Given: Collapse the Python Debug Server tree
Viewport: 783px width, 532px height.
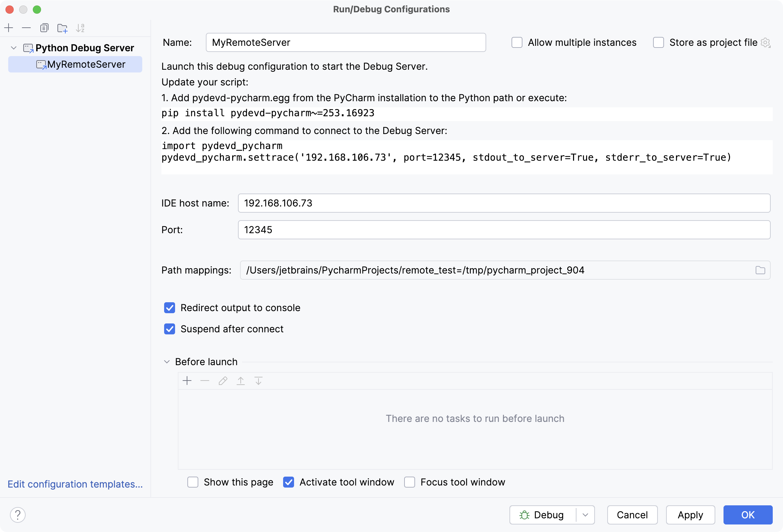Looking at the screenshot, I should [x=14, y=48].
